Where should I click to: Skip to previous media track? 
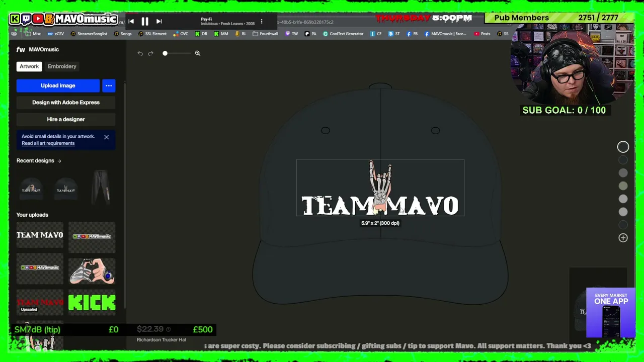pyautogui.click(x=131, y=21)
